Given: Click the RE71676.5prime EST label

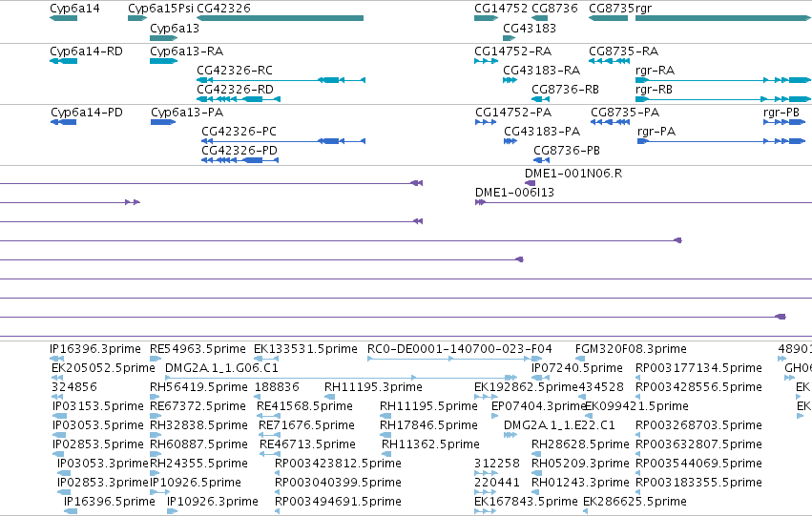Looking at the screenshot, I should click(306, 424).
